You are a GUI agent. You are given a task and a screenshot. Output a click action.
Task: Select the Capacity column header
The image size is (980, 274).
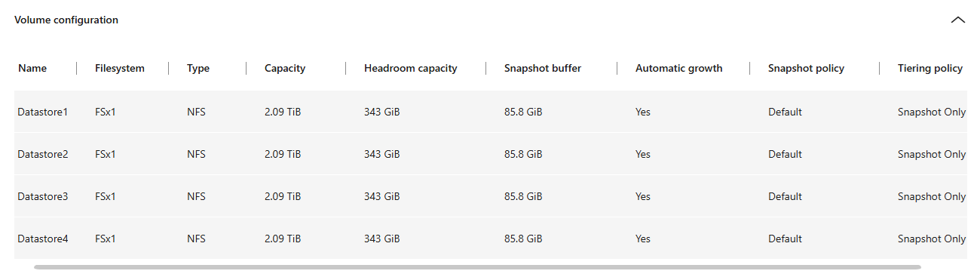(285, 68)
